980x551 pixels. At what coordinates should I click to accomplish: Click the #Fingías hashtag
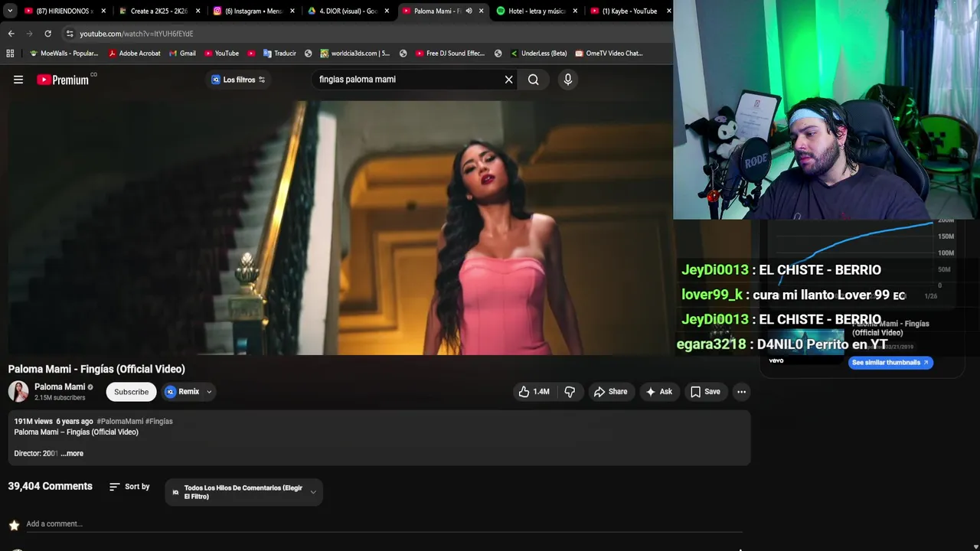click(x=159, y=422)
